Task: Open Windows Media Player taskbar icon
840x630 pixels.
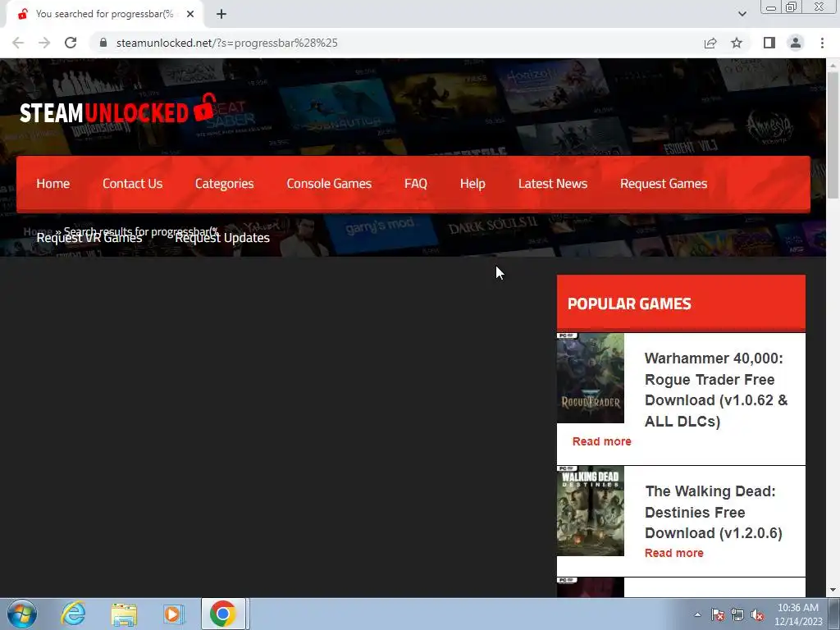Action: coord(173,614)
